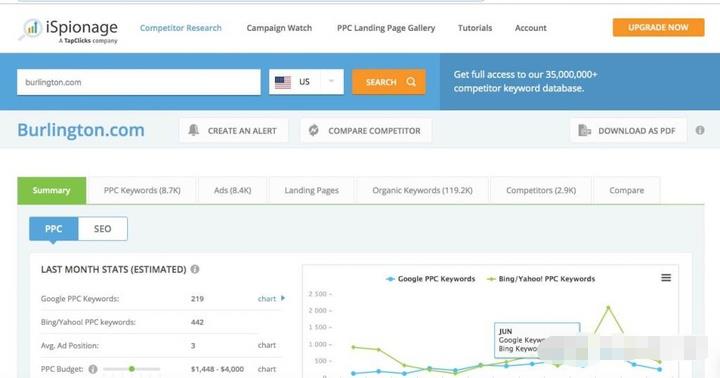Image resolution: width=720 pixels, height=378 pixels.
Task: Open the US country dropdown
Action: click(306, 82)
